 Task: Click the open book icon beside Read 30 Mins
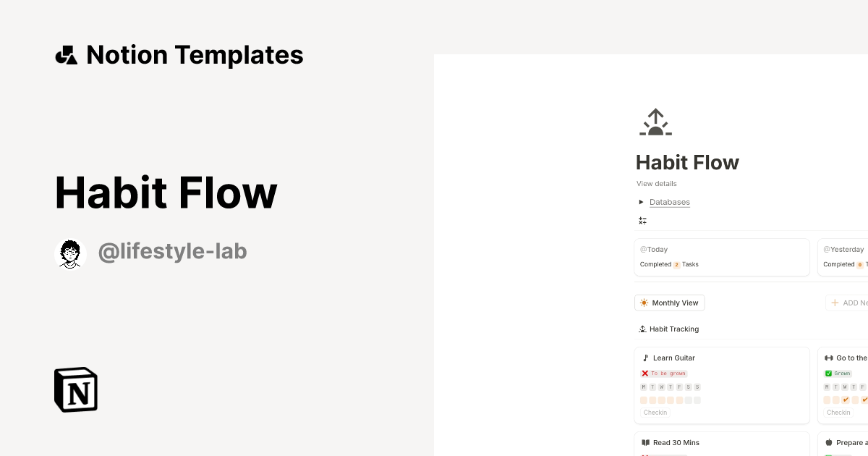click(645, 442)
